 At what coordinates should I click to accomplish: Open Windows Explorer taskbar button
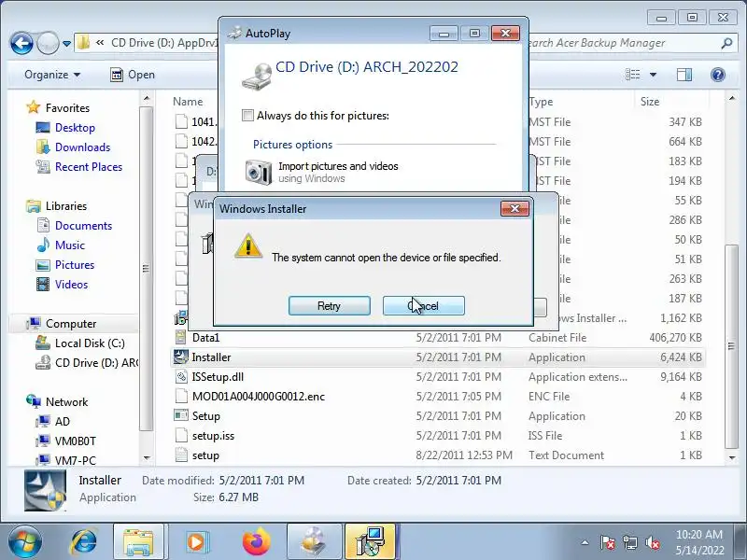click(138, 542)
